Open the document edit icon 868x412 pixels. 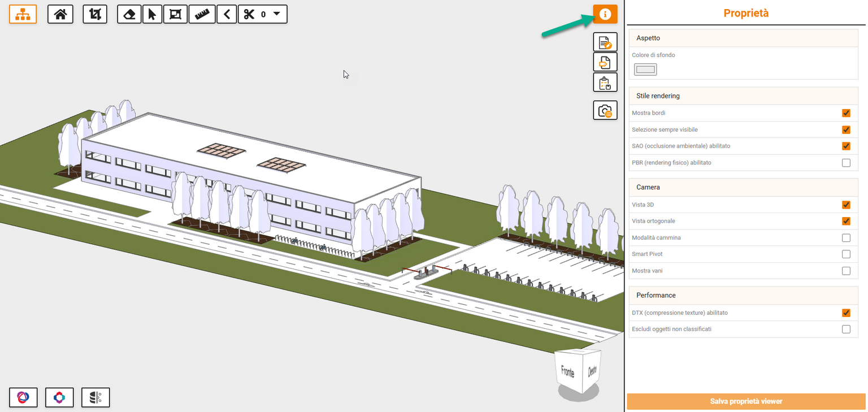click(x=605, y=42)
